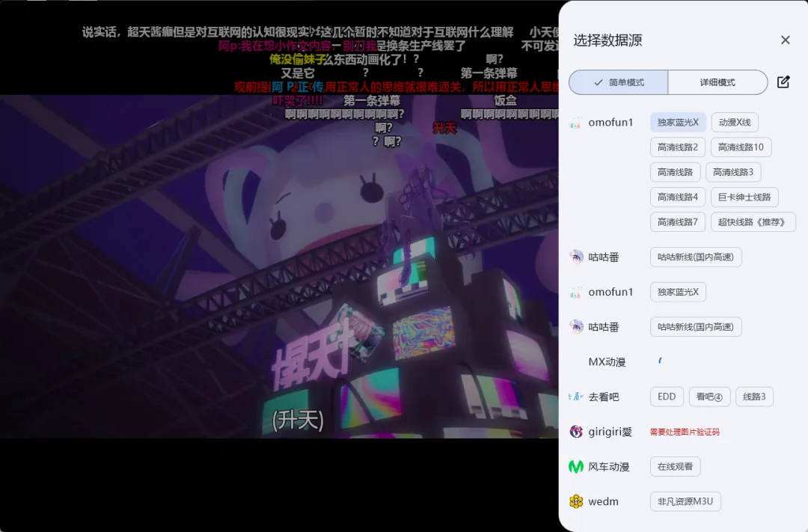
Task: Choose 非凡资源M3U for wedm
Action: tap(685, 501)
